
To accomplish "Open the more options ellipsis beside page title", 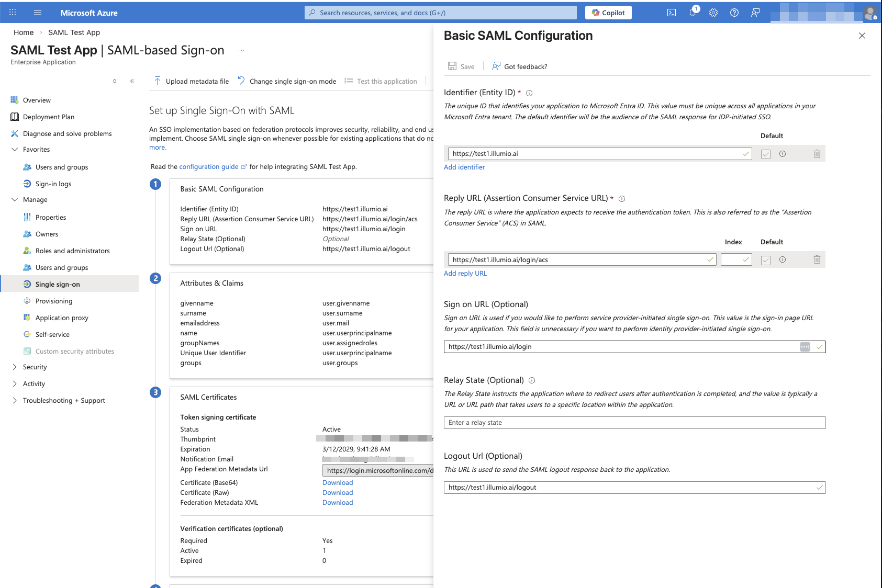I will [x=241, y=51].
